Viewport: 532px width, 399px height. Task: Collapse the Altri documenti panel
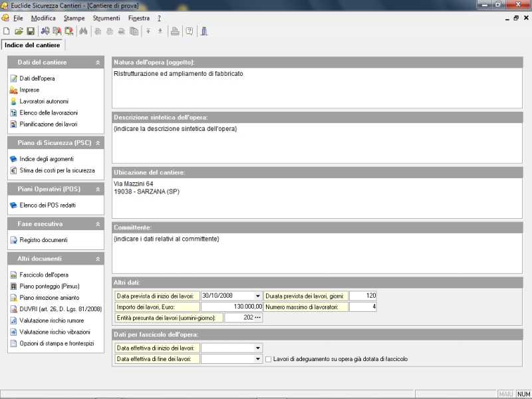pos(98,259)
